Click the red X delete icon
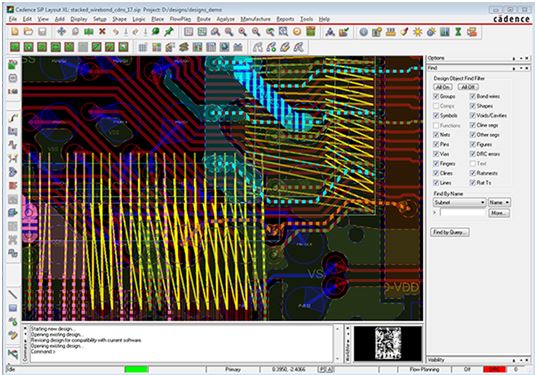The width and height of the screenshot is (535, 375). click(102, 32)
